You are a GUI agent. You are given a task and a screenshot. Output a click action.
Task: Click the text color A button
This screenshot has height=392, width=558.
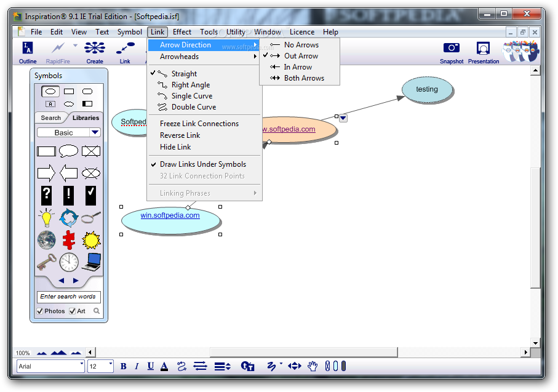pyautogui.click(x=164, y=366)
